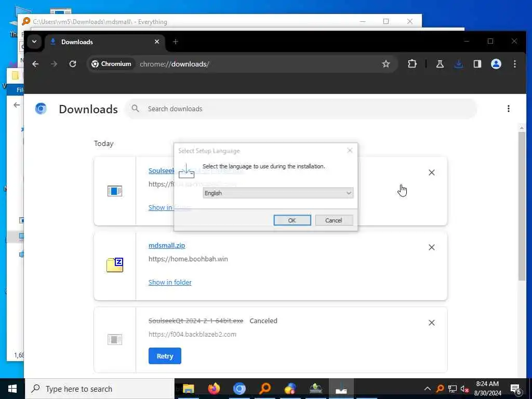Click the top Soulseek installer file icon
Viewport: 532px width, 399px height.
(x=115, y=191)
